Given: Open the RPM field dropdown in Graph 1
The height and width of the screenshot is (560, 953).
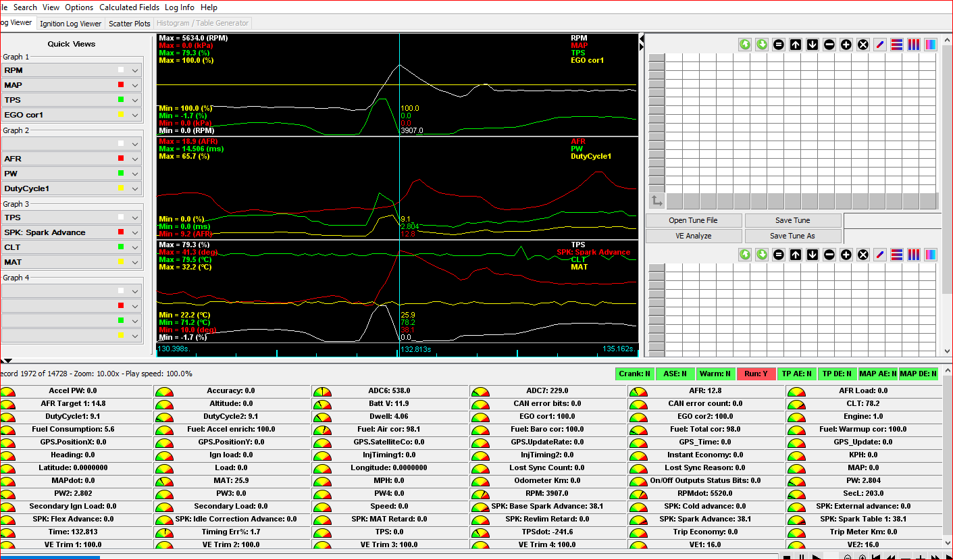Looking at the screenshot, I should (x=135, y=70).
